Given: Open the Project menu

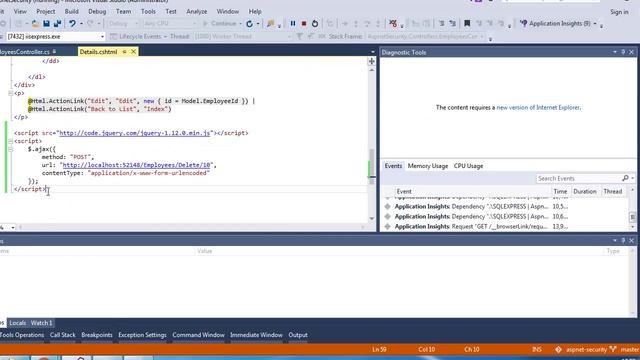Looking at the screenshot, I should click(x=46, y=11).
